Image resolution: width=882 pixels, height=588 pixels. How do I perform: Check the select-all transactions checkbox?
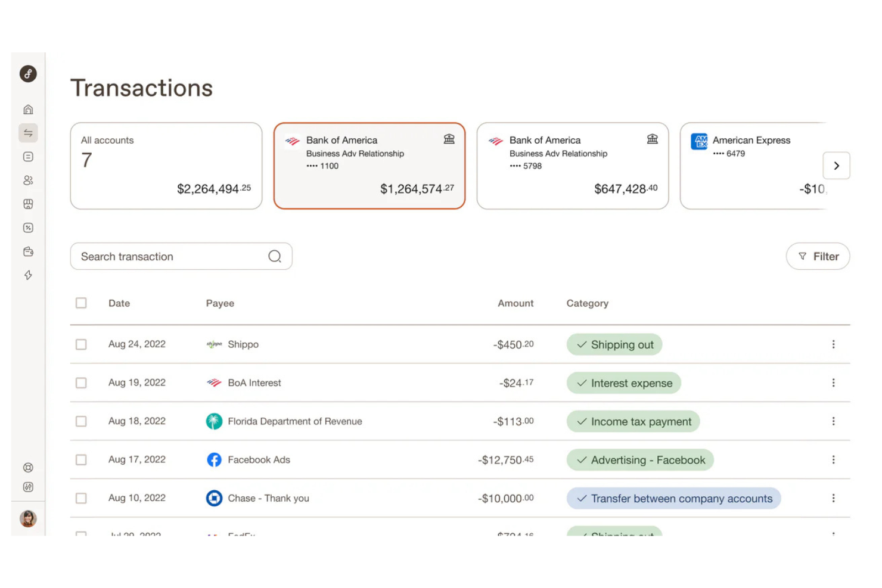click(81, 303)
